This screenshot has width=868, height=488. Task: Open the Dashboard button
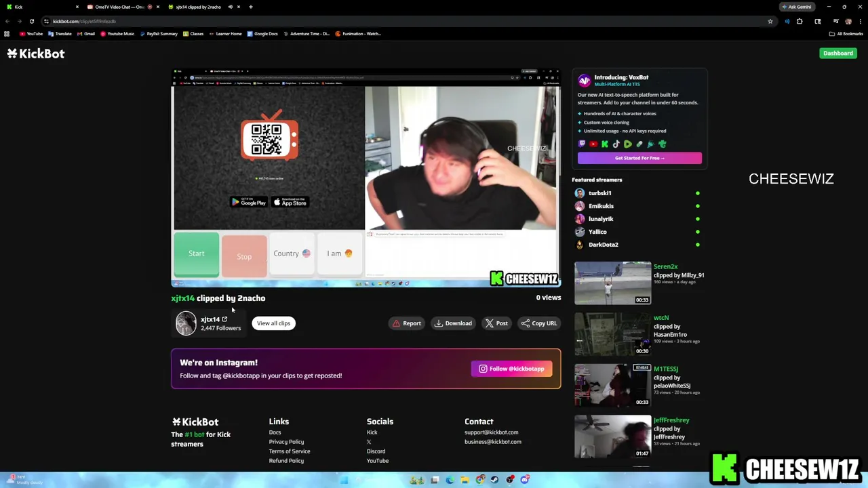pyautogui.click(x=838, y=53)
